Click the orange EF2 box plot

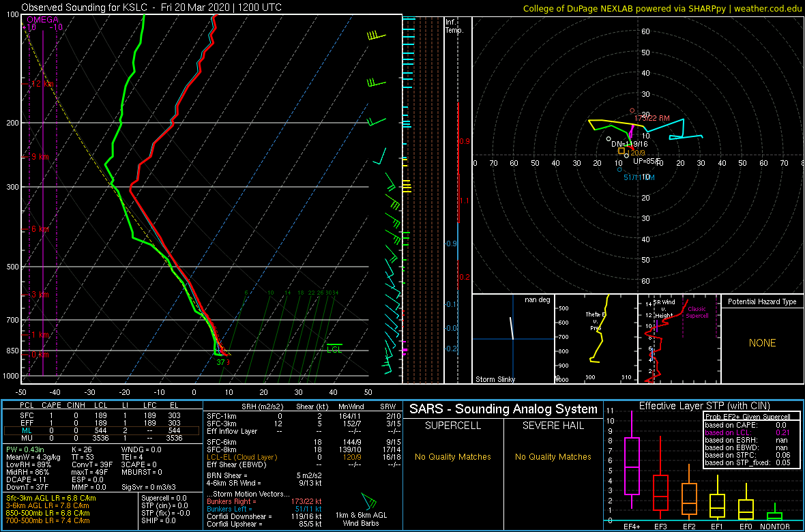[x=690, y=492]
